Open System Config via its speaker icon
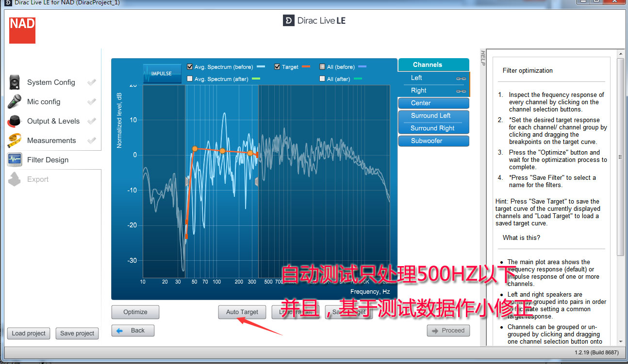This screenshot has height=364, width=628. tap(15, 82)
